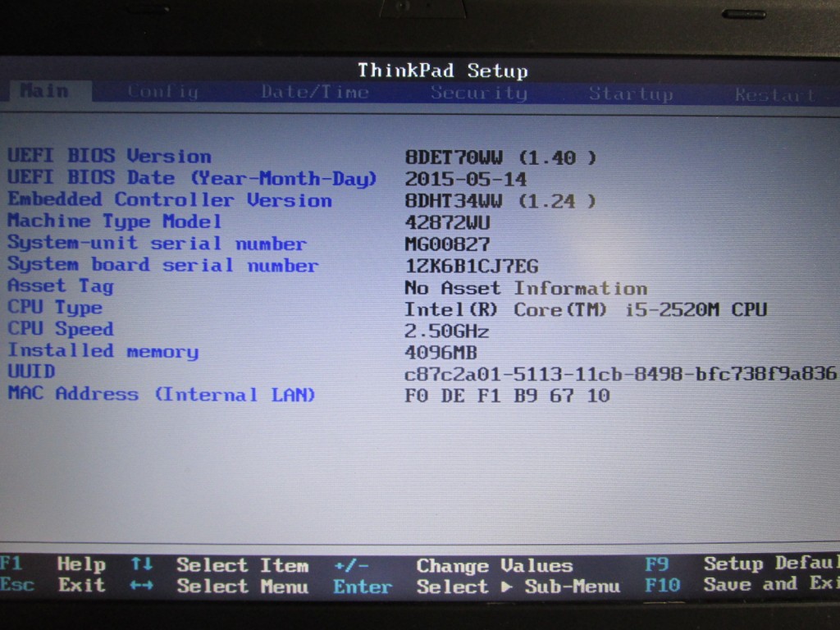
Task: Select the CPU Type label
Action: pyautogui.click(x=55, y=308)
